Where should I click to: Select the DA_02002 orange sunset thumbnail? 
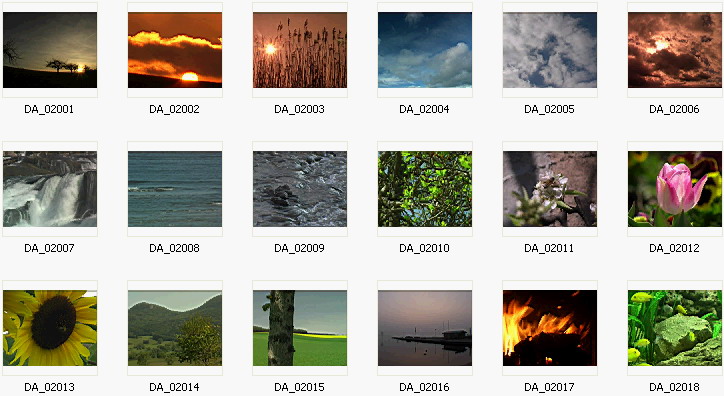(175, 50)
